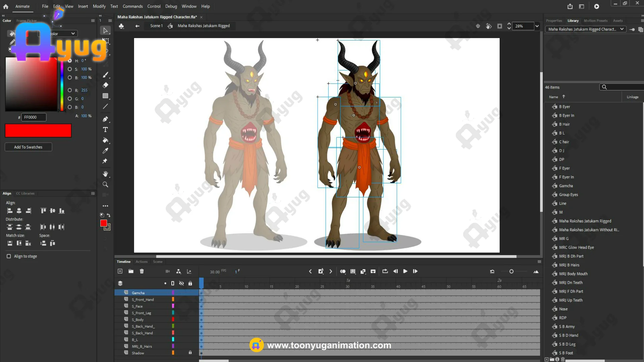
Task: Click Add To Swatches button
Action: pyautogui.click(x=28, y=147)
